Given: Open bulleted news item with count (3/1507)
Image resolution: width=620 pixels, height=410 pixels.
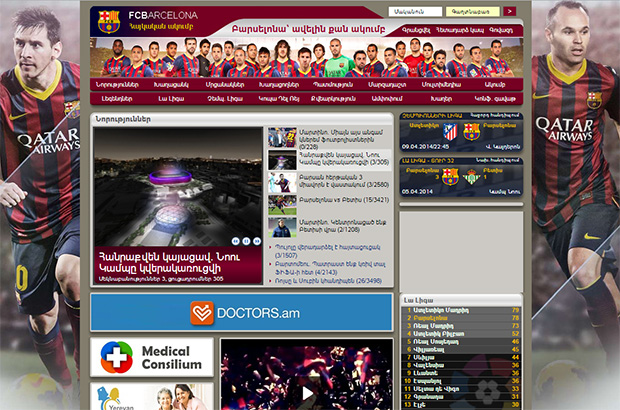Looking at the screenshot, I should [327, 251].
